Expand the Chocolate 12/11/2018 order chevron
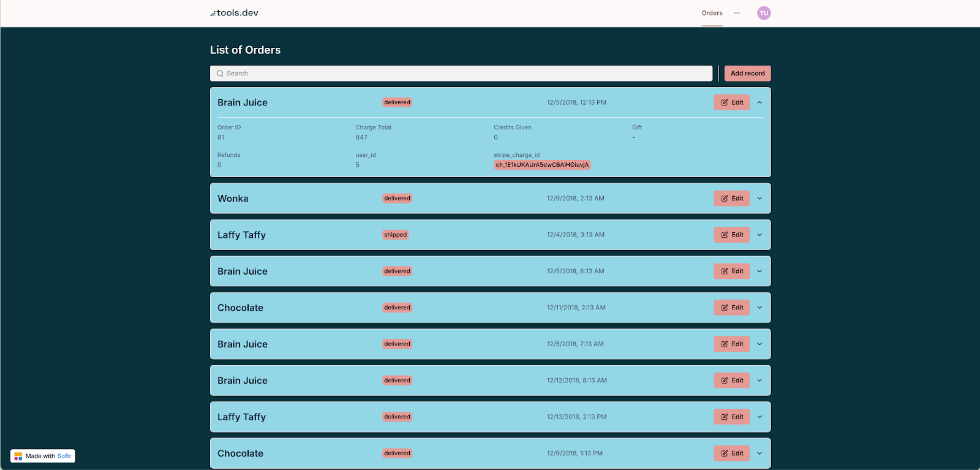This screenshot has height=470, width=980. tap(759, 308)
